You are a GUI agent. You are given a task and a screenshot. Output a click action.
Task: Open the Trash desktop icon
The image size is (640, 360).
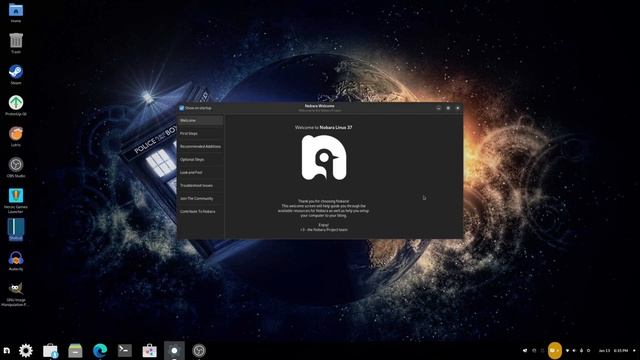pyautogui.click(x=16, y=43)
